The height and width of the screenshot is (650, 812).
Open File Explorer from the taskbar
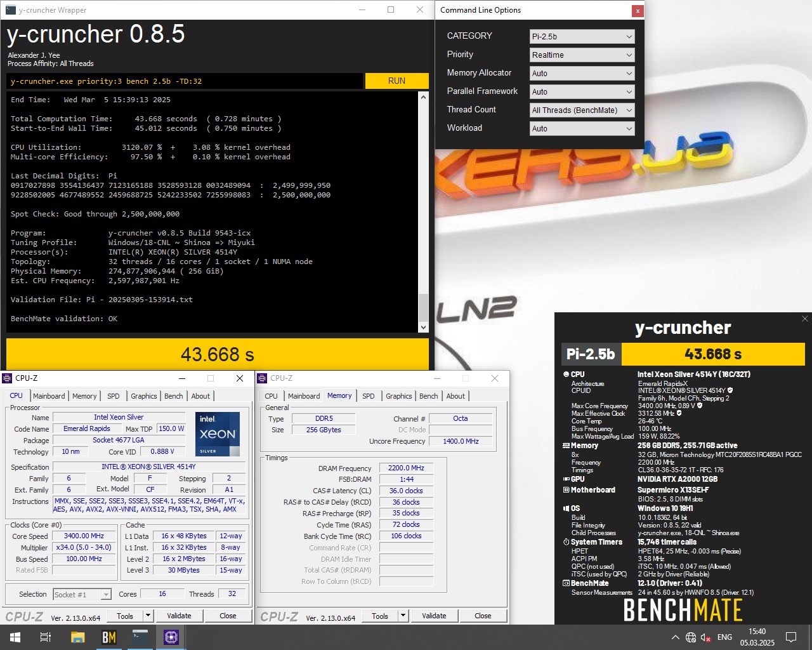(x=77, y=637)
